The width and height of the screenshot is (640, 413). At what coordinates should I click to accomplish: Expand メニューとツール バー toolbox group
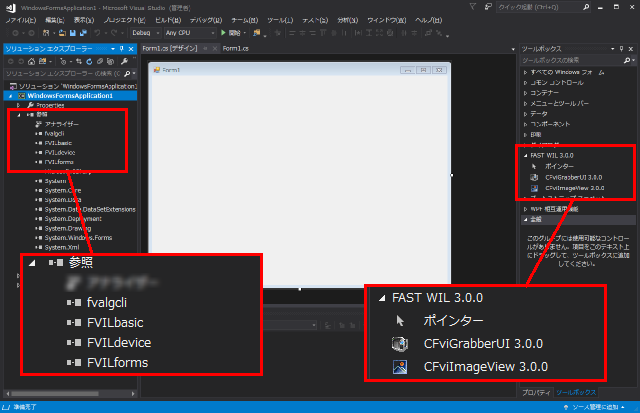[526, 104]
